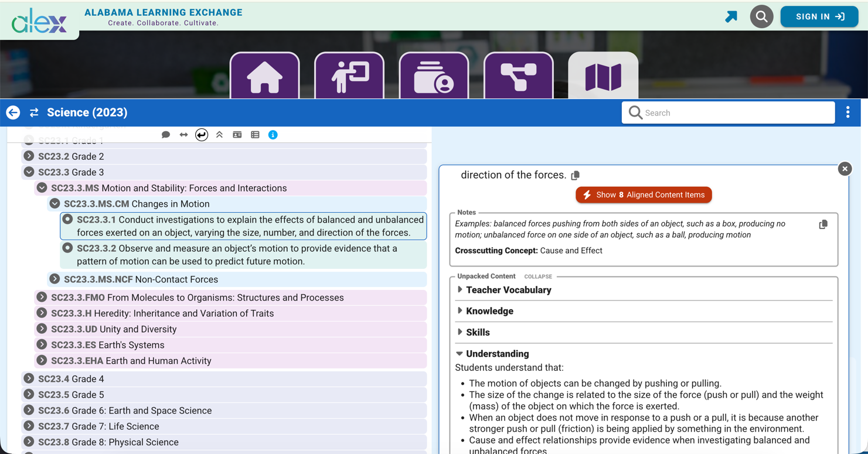The height and width of the screenshot is (454, 868).
Task: Expand SC23.3.EHA Earth and Human Activity
Action: click(x=42, y=360)
